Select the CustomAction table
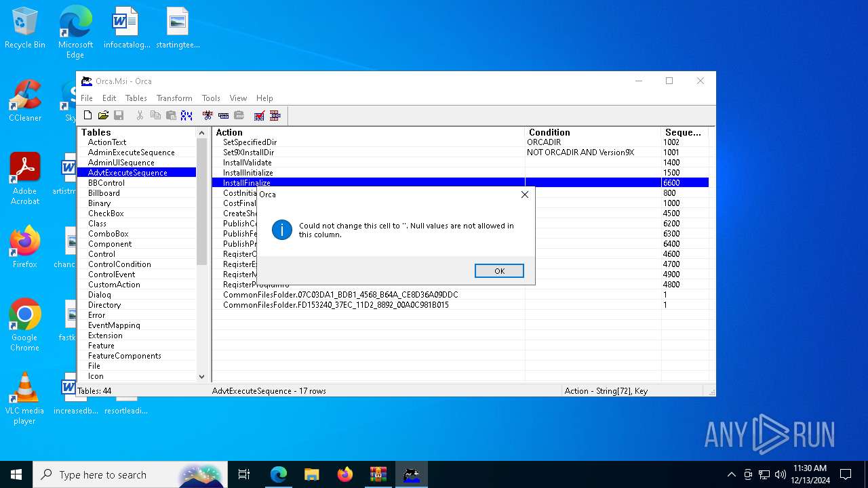The image size is (868, 488). pyautogui.click(x=114, y=285)
